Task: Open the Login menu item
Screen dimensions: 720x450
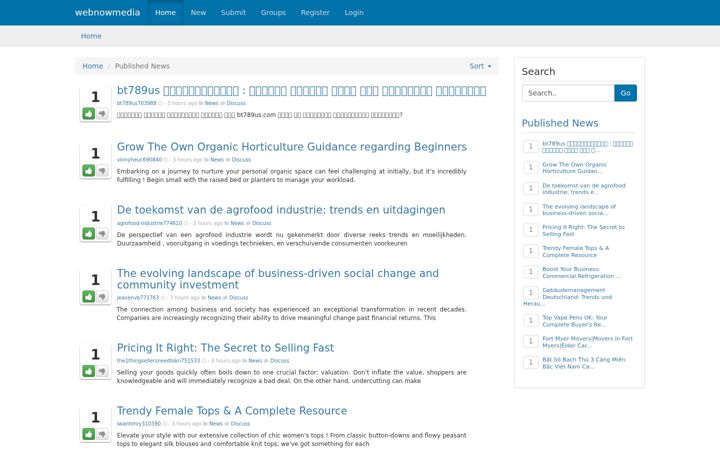Action: 354,12
